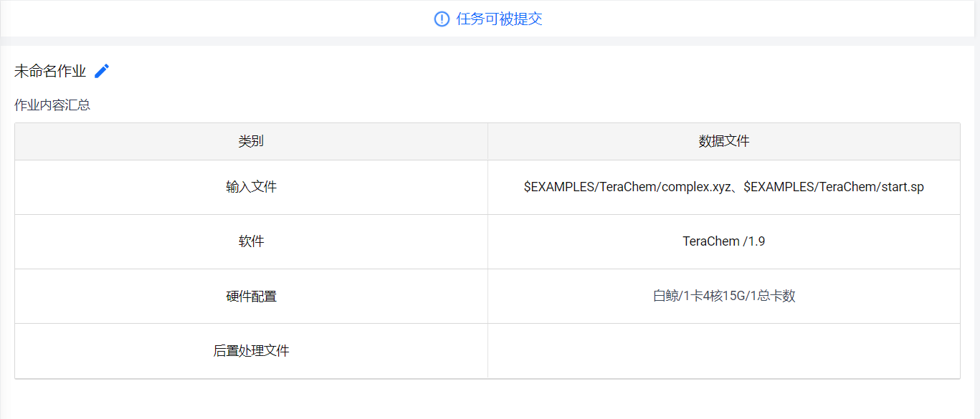Click the 任务可被提交 status message
980x419 pixels.
pyautogui.click(x=499, y=19)
